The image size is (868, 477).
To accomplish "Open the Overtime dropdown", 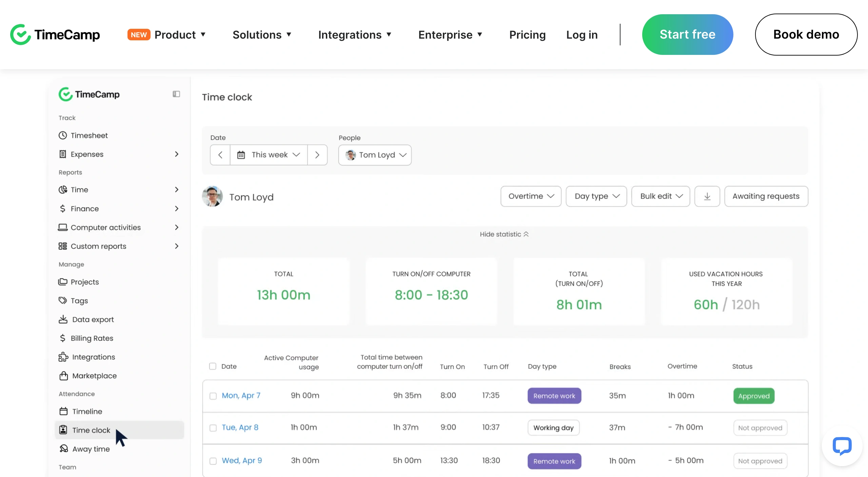I will (531, 196).
